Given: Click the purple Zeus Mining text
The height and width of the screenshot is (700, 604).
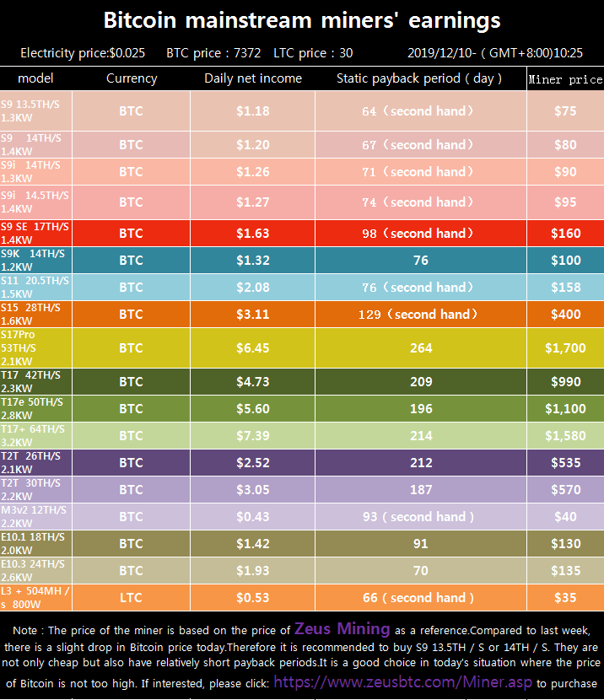Looking at the screenshot, I should tap(342, 629).
